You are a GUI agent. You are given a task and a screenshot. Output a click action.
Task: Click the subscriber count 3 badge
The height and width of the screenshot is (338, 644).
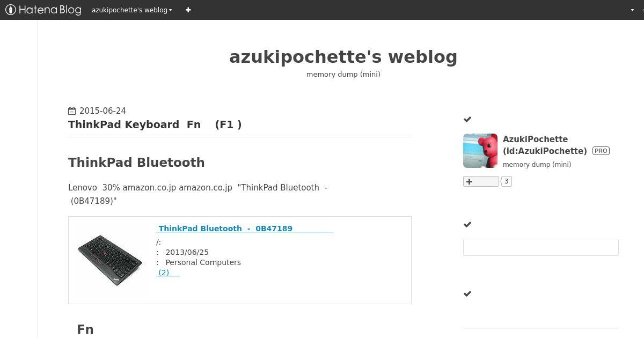pyautogui.click(x=506, y=181)
